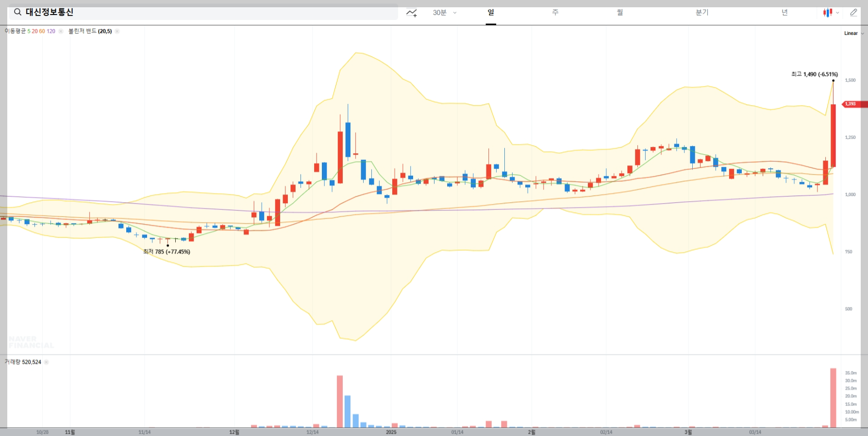Expand the chart type dropdown arrow
Viewport: 868px width, 436px height.
point(837,13)
